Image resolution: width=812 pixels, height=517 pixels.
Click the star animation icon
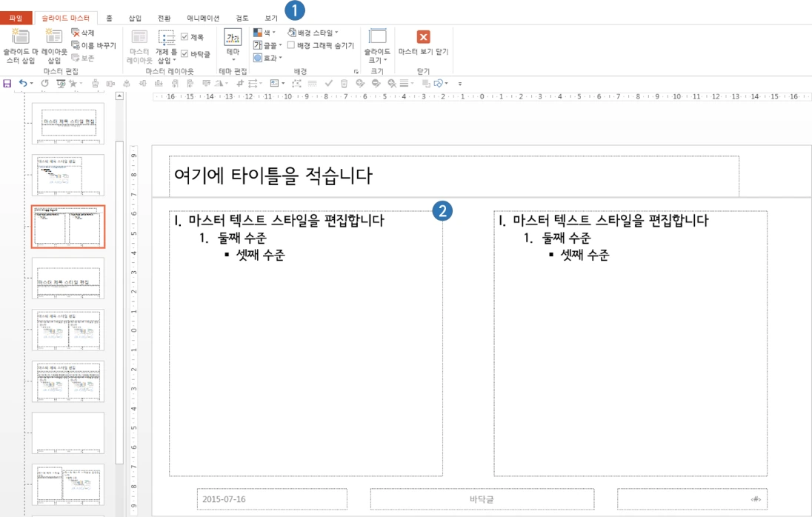73,83
